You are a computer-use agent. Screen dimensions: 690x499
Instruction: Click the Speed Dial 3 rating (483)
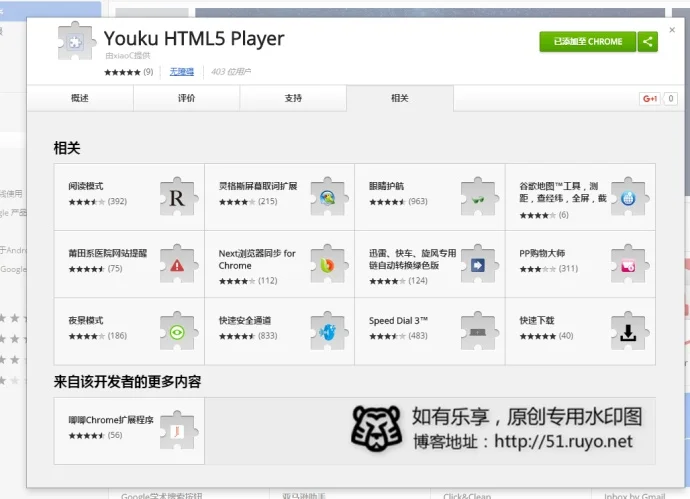398,336
